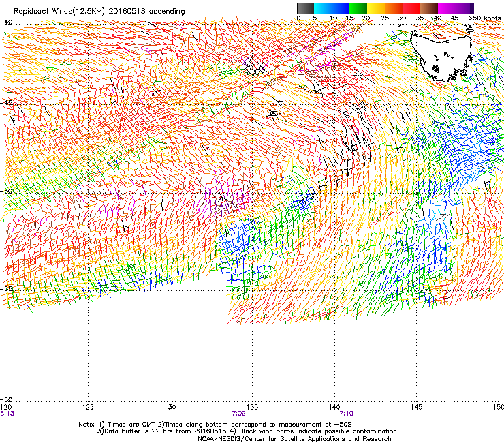The image size is (504, 443).
Task: Click the legend tick label 45
Action: click(x=454, y=18)
